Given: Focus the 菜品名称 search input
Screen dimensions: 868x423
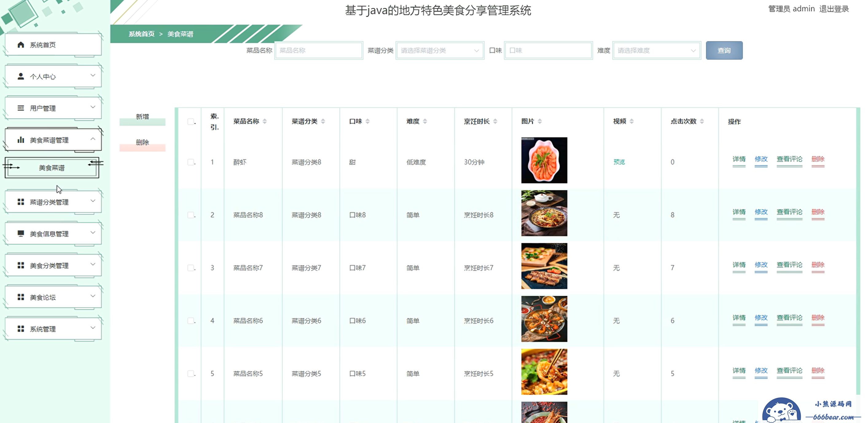Looking at the screenshot, I should click(x=319, y=51).
